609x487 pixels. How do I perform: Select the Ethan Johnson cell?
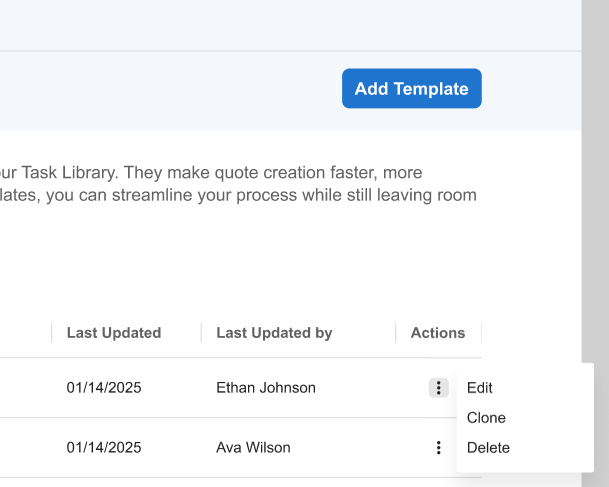point(266,388)
